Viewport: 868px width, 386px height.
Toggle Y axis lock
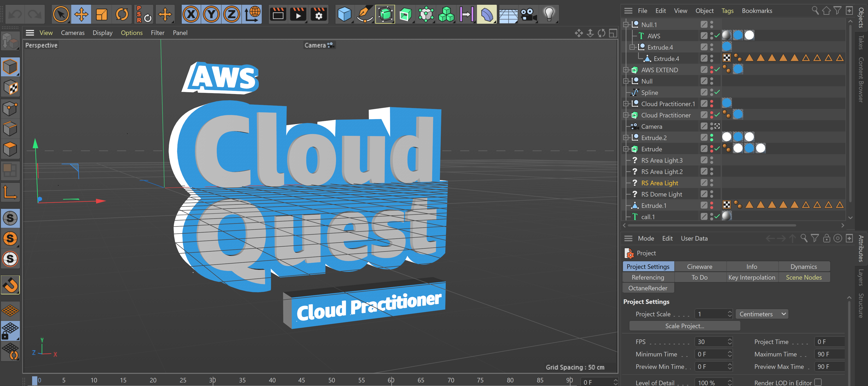[x=211, y=14]
